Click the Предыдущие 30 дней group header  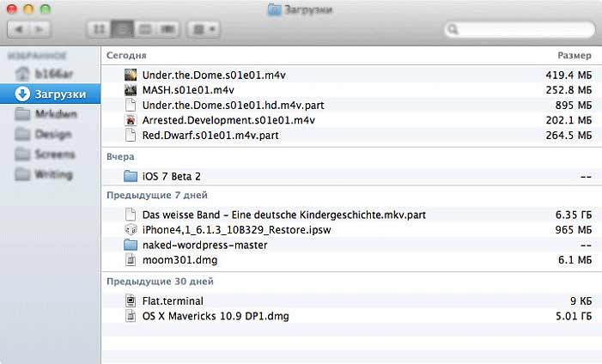point(160,282)
